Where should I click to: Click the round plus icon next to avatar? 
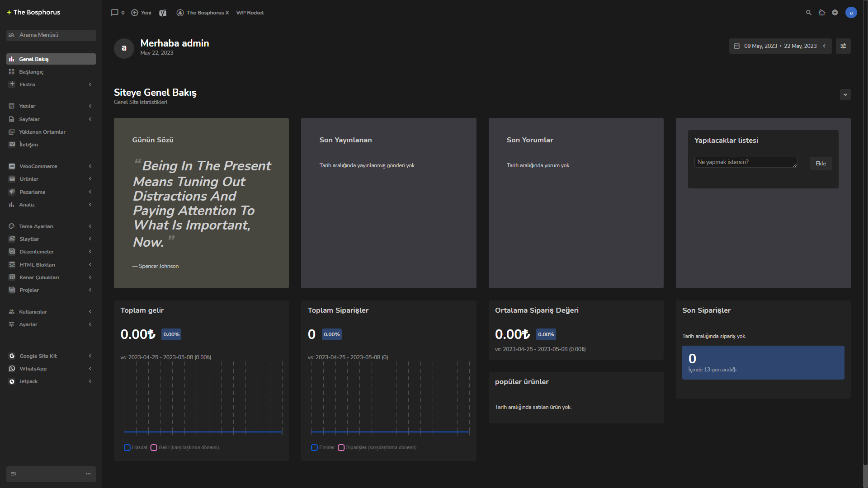[x=835, y=13]
